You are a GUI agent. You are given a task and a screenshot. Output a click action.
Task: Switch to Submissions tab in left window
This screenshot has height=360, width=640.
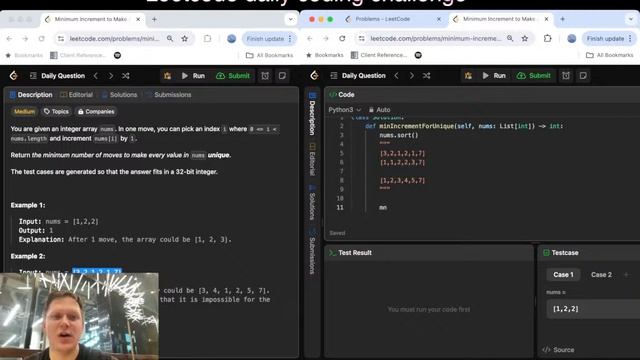pos(169,95)
